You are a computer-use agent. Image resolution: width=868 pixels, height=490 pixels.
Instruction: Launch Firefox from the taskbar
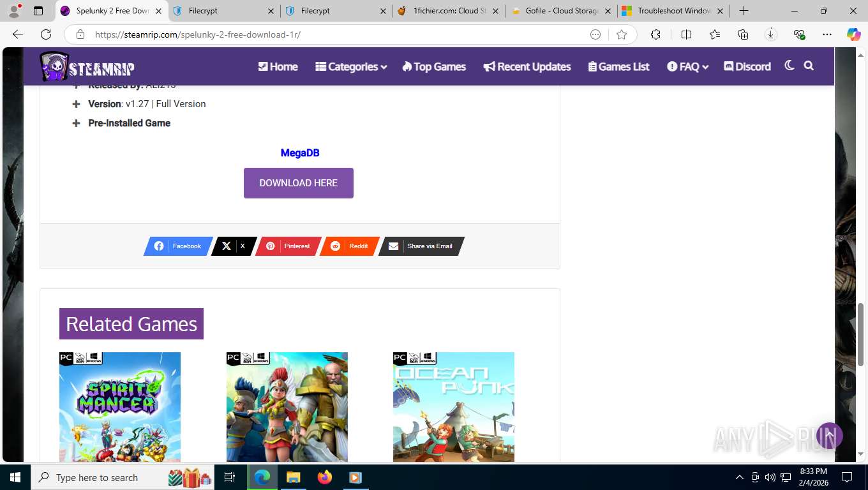coord(325,477)
